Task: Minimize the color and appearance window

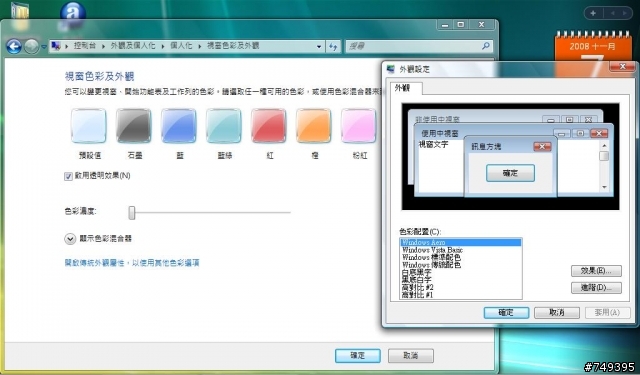Action: (x=445, y=25)
